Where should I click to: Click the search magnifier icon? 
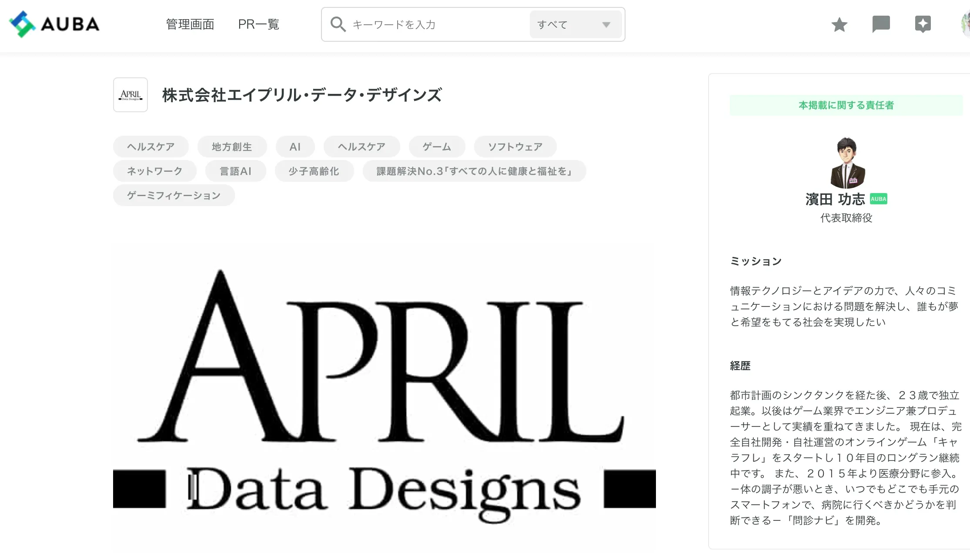[x=338, y=24]
